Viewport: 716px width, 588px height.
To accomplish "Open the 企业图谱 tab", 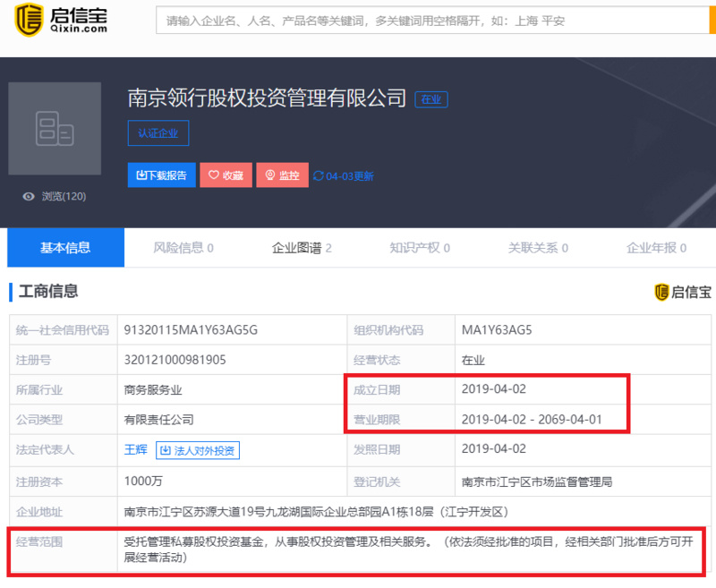I will tap(302, 248).
